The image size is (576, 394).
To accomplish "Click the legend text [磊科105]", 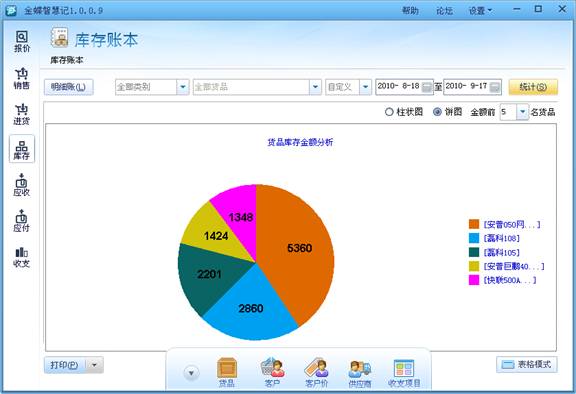I will 502,252.
